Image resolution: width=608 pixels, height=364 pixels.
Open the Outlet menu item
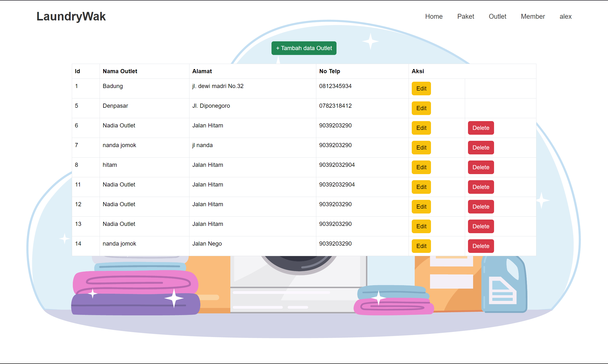(x=497, y=17)
